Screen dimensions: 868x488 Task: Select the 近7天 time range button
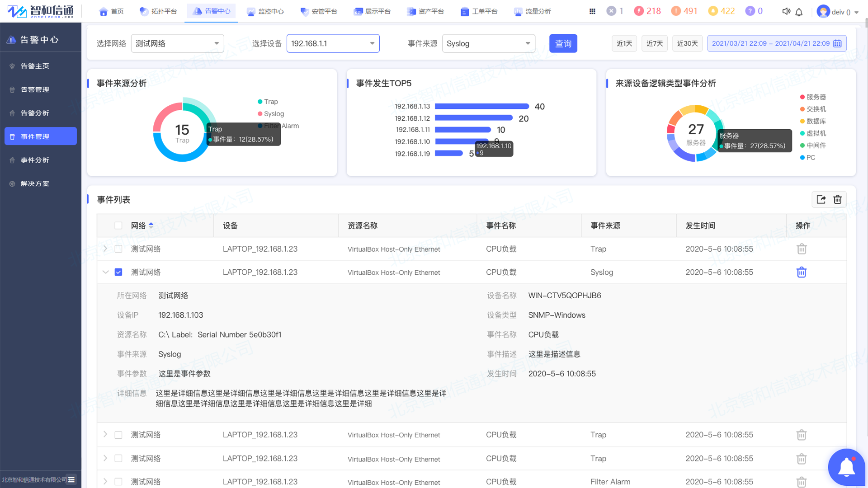[654, 43]
